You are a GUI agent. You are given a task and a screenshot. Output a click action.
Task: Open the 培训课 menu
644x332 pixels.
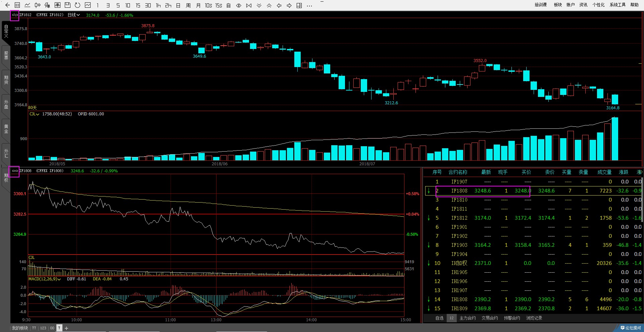point(541,5)
